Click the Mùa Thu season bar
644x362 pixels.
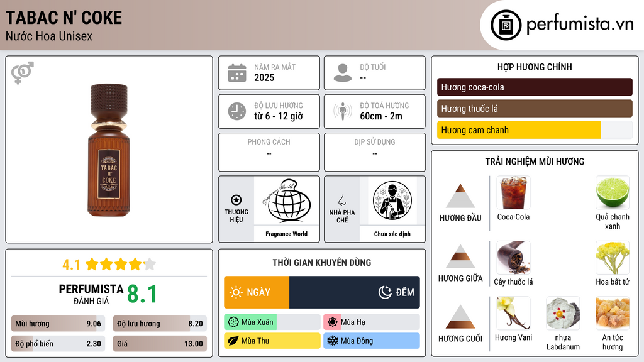point(272,341)
